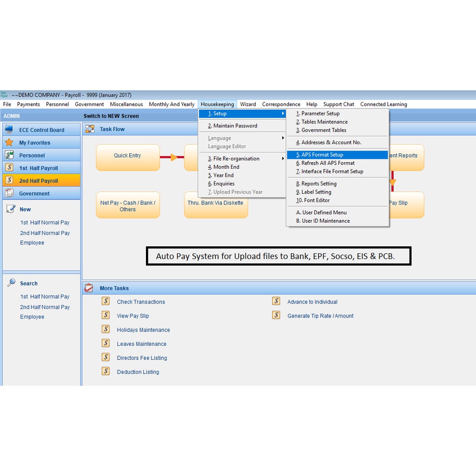This screenshot has height=476, width=476.
Task: Click the Search magnifier icon
Action: tap(11, 283)
